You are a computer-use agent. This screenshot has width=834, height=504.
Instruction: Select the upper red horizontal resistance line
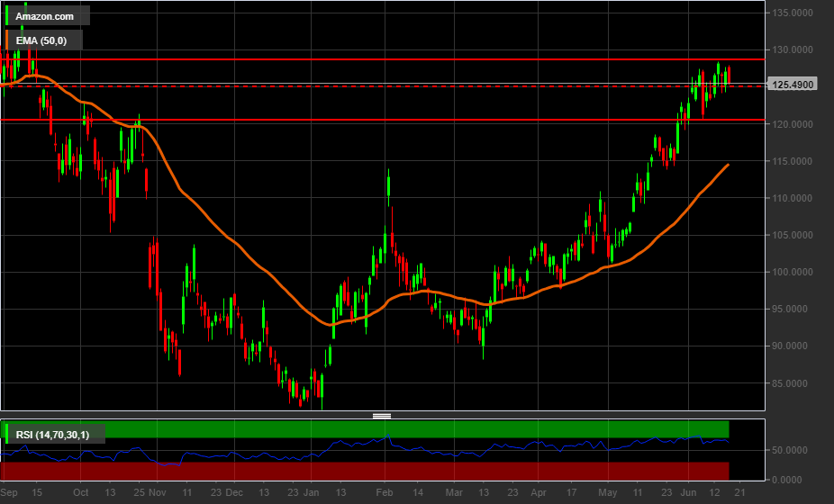tap(360, 59)
